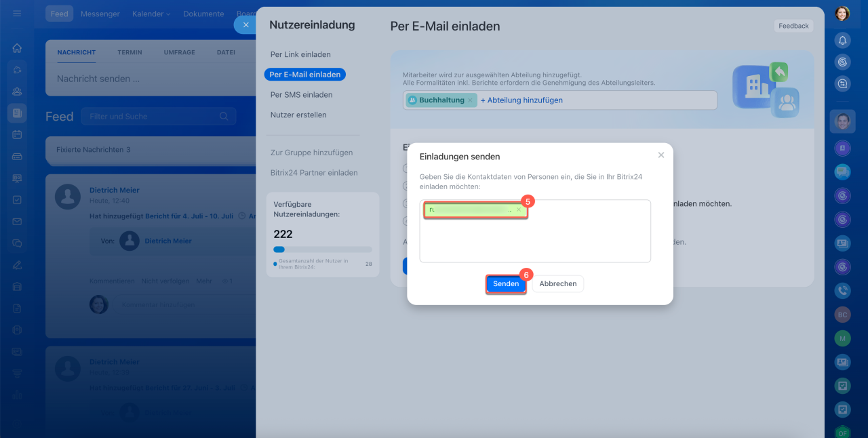Select Per E-Mail einladen in the sidebar
This screenshot has height=438, width=868.
pyautogui.click(x=305, y=75)
